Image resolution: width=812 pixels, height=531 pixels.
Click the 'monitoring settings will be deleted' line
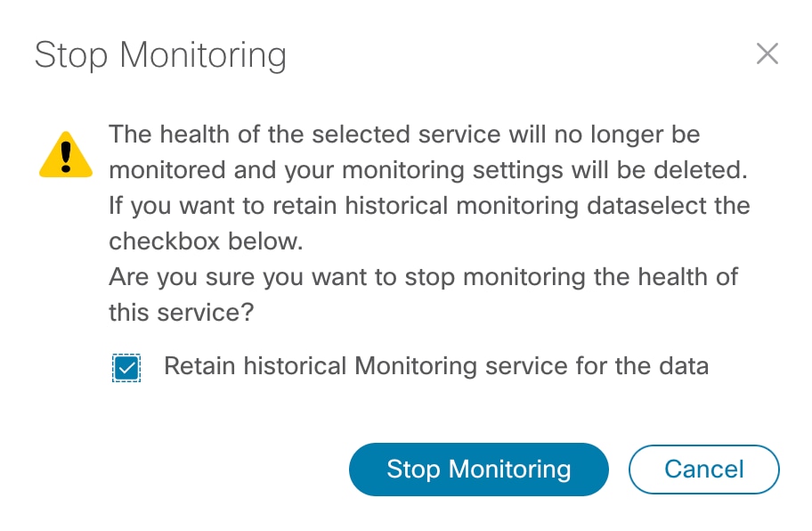(x=428, y=170)
